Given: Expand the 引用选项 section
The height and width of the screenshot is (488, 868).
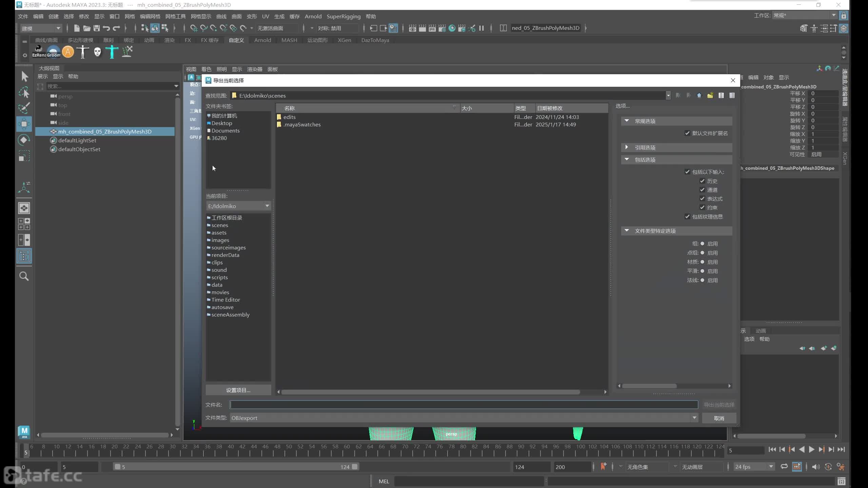Looking at the screenshot, I should tap(676, 147).
